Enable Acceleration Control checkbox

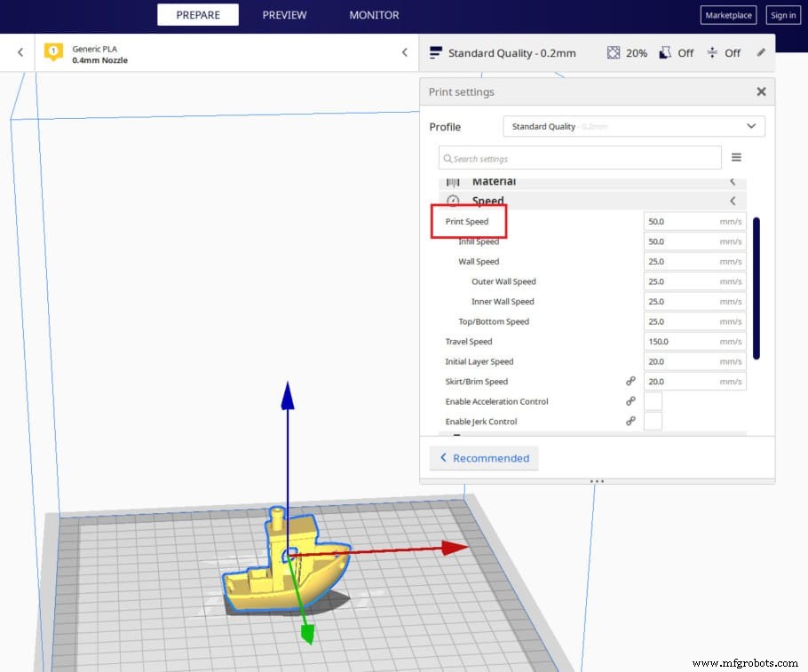pos(653,401)
